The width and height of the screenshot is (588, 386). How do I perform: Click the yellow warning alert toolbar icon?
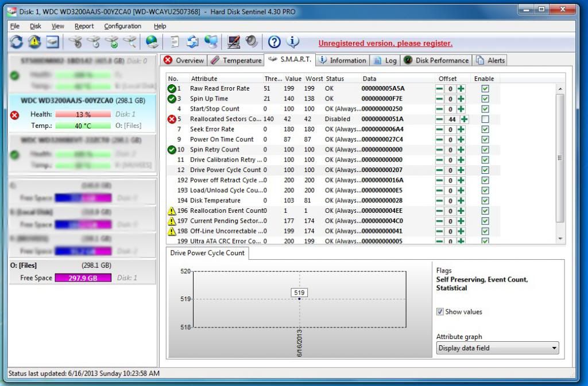click(x=34, y=42)
